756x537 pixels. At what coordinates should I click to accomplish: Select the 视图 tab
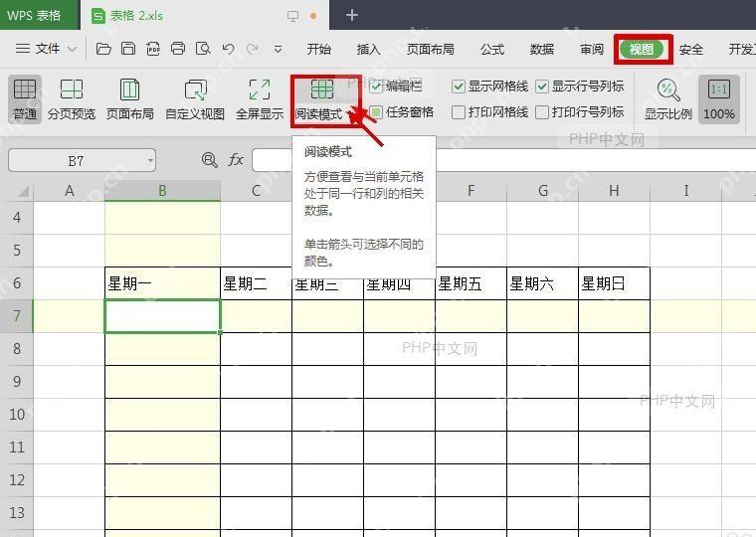(x=642, y=49)
